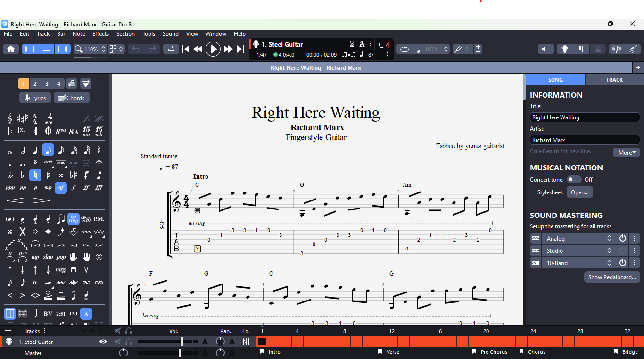Go to the Home screen icon

click(11, 49)
